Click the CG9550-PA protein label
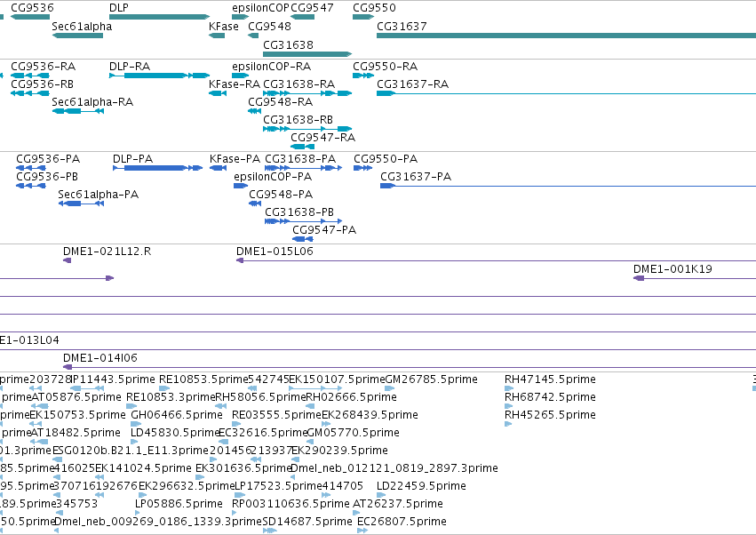 [x=386, y=159]
